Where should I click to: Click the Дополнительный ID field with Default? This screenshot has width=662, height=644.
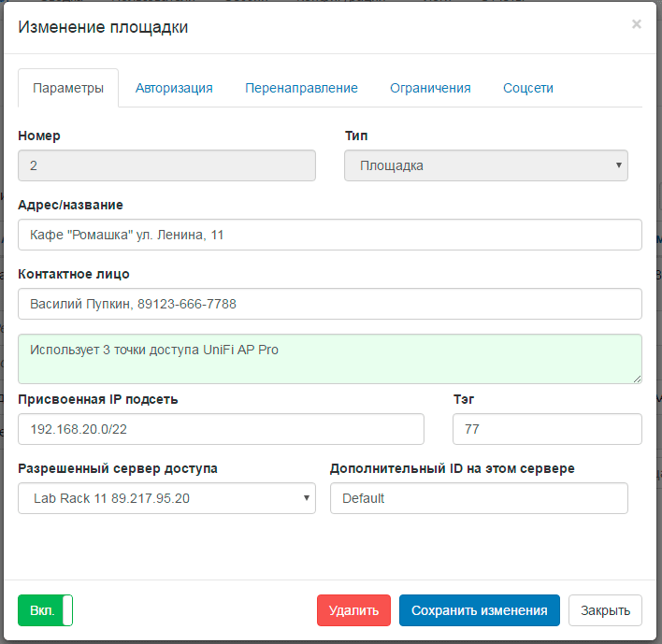pos(479,498)
